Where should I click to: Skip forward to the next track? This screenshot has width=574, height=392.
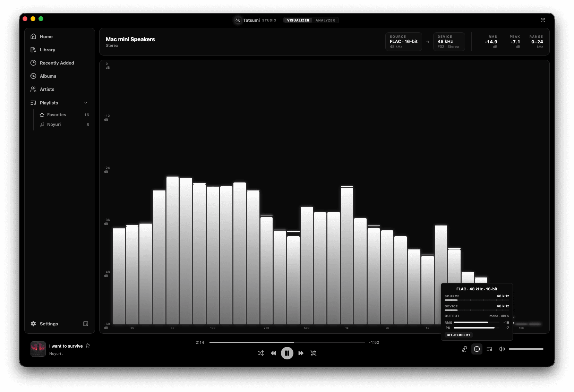coord(301,353)
